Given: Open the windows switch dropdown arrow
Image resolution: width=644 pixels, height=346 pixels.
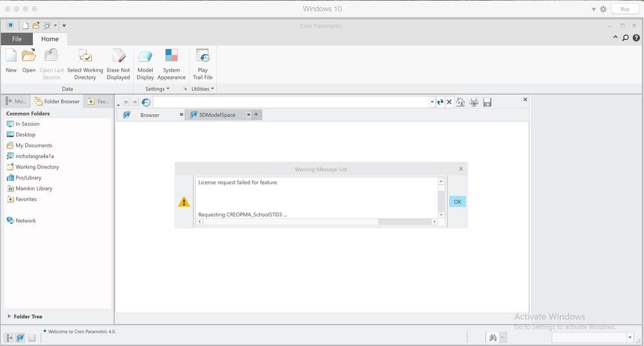Looking at the screenshot, I should [x=55, y=26].
